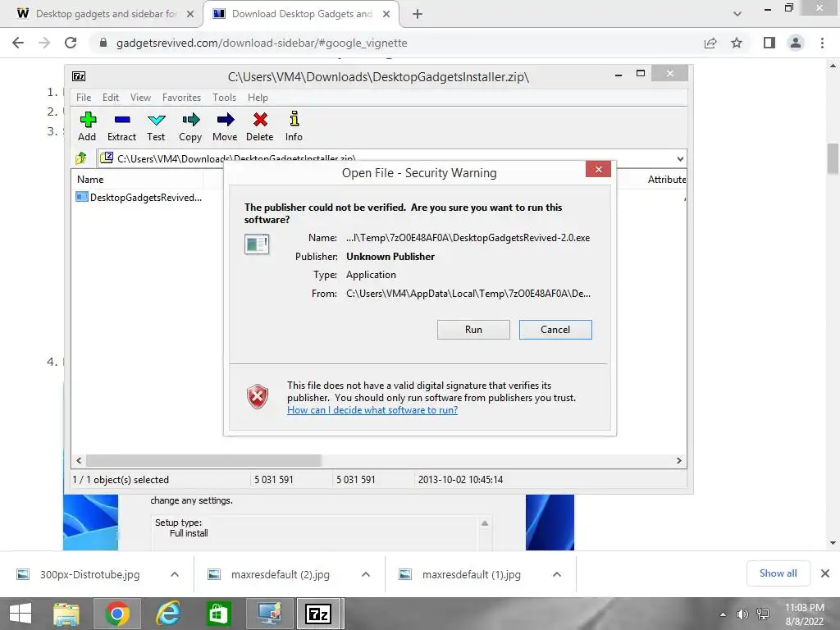Image resolution: width=840 pixels, height=630 pixels.
Task: Reload the gadgetsrevived page
Action: (71, 43)
